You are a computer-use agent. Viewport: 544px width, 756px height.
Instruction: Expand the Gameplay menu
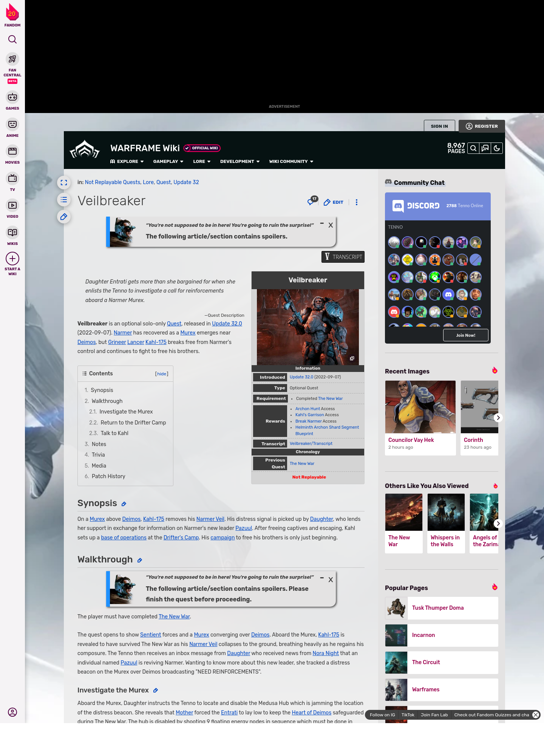click(x=168, y=161)
